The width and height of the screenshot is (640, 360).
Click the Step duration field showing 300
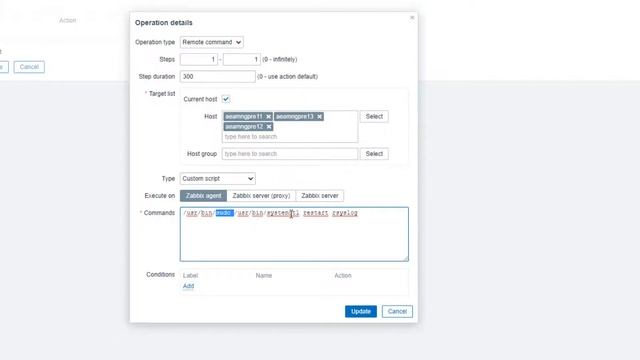tap(218, 76)
